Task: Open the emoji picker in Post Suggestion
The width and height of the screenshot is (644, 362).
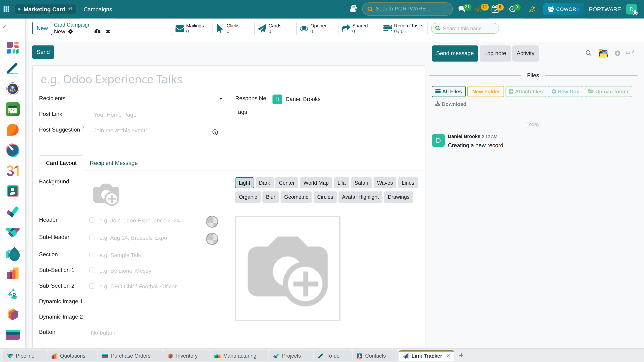Action: point(215,132)
